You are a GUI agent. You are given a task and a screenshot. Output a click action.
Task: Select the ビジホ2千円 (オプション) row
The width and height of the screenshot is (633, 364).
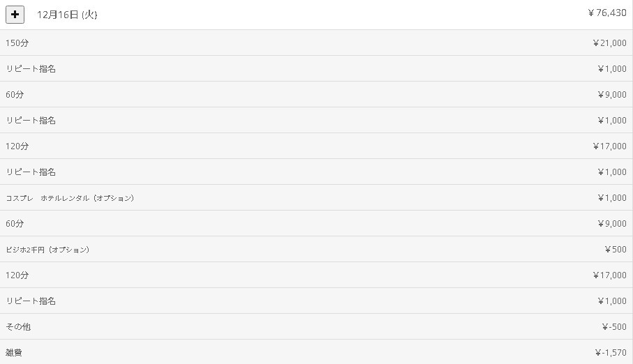tap(47, 250)
